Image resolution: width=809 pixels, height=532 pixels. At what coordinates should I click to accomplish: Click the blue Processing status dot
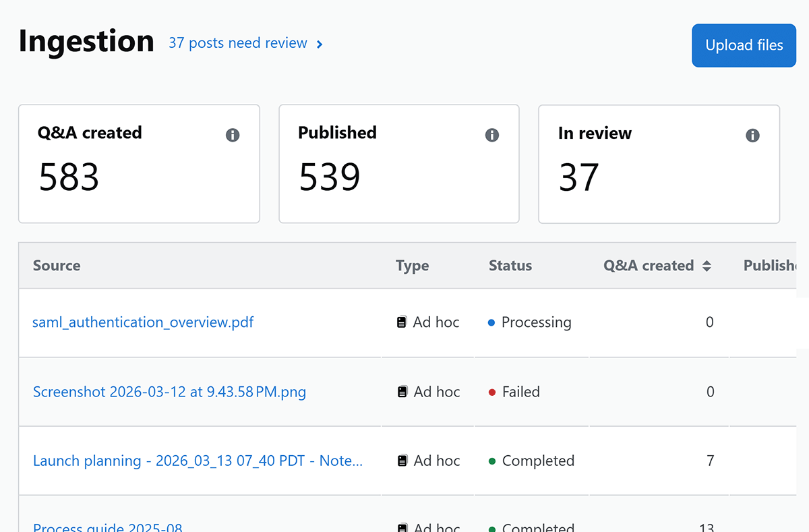point(491,323)
